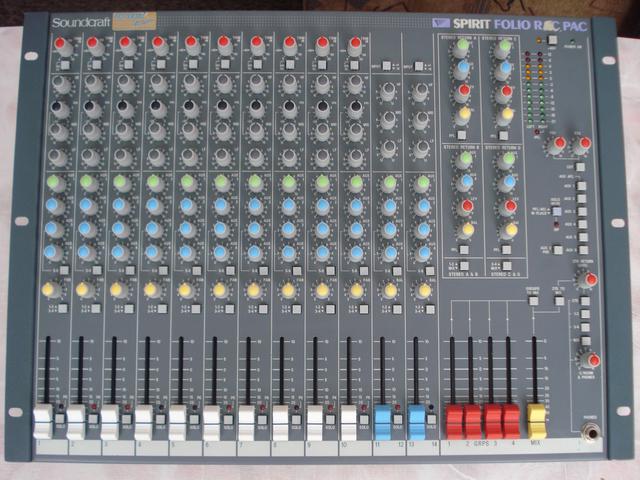Toggle the solo button beside channel 1 fader
This screenshot has height=480, width=640.
coord(62,418)
